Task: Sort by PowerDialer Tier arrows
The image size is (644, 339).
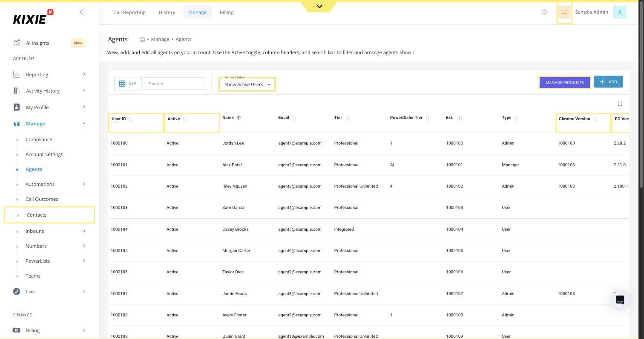Action: click(428, 118)
